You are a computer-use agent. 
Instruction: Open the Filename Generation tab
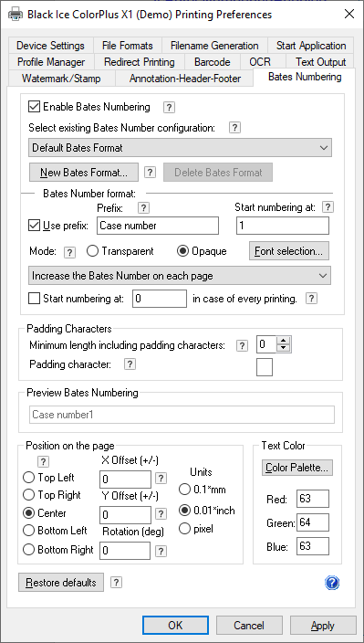[214, 46]
